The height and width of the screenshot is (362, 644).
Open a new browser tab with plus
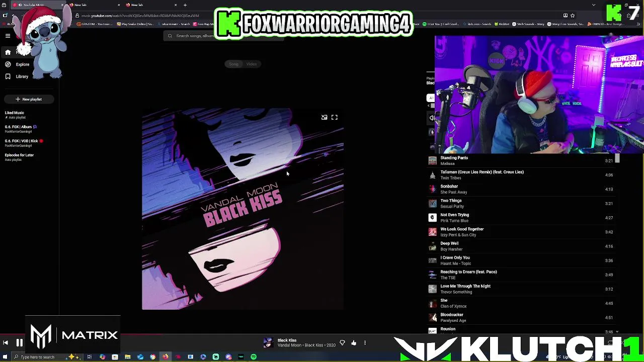click(x=185, y=5)
